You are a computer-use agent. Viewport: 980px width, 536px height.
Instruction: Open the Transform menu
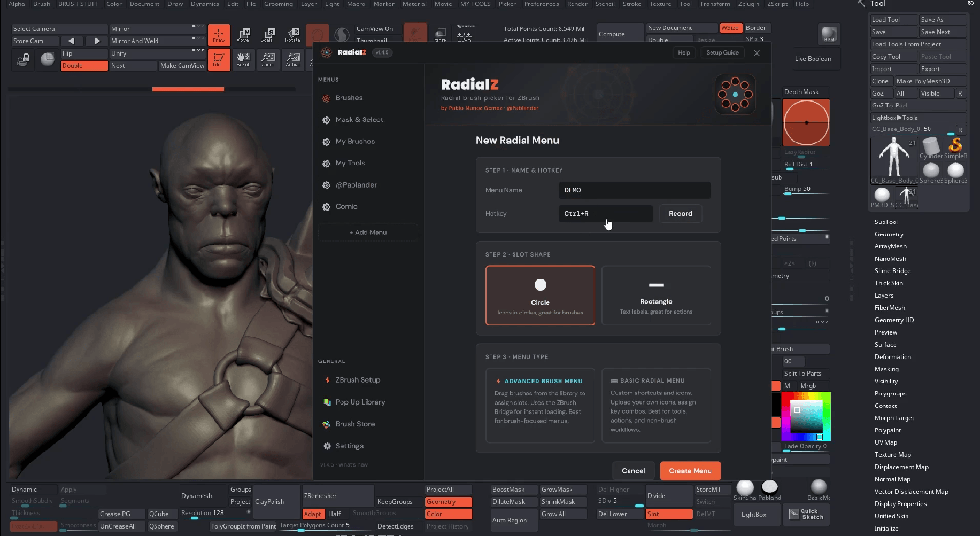pos(715,4)
